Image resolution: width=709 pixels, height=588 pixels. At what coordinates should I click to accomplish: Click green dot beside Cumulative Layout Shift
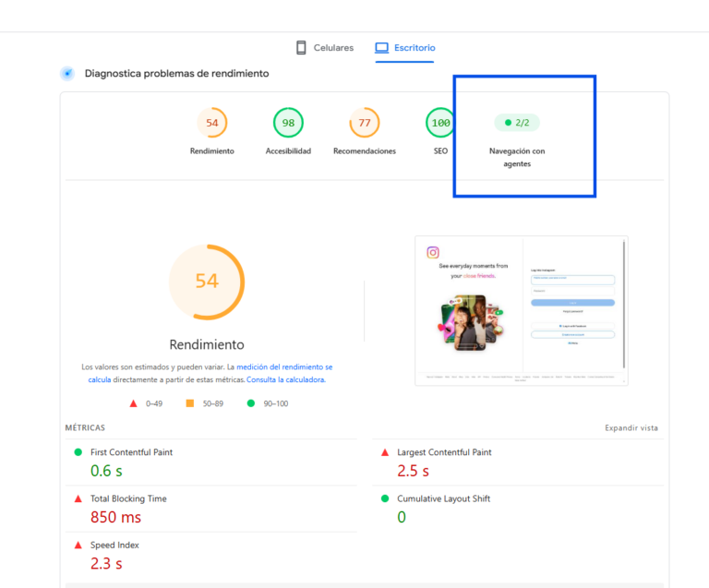coord(385,498)
